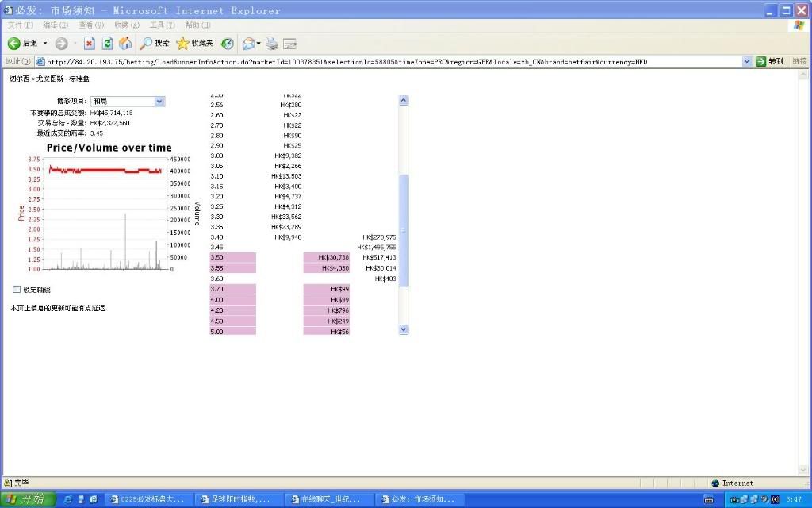
Task: Open Favorites (收藏夹) star icon
Action: pyautogui.click(x=194, y=44)
